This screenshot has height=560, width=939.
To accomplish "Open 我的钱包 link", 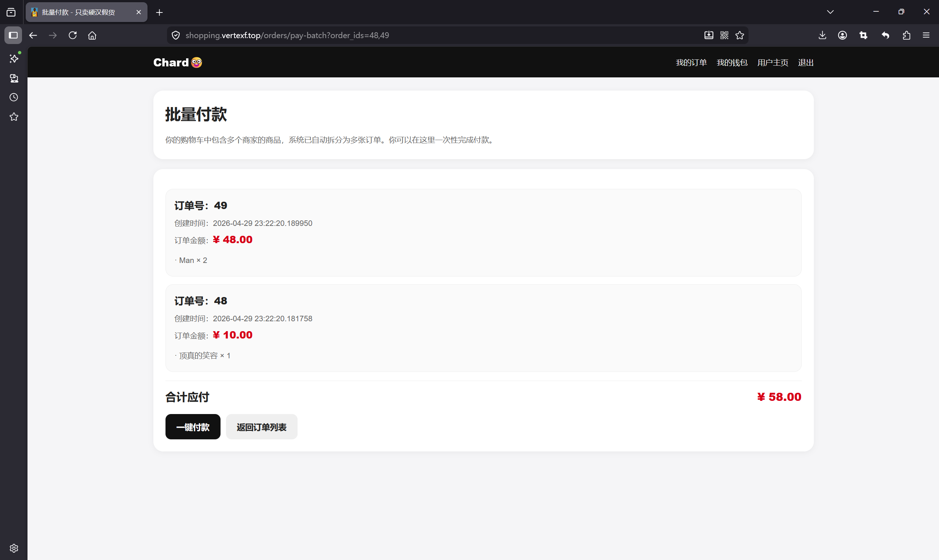I will (x=732, y=63).
